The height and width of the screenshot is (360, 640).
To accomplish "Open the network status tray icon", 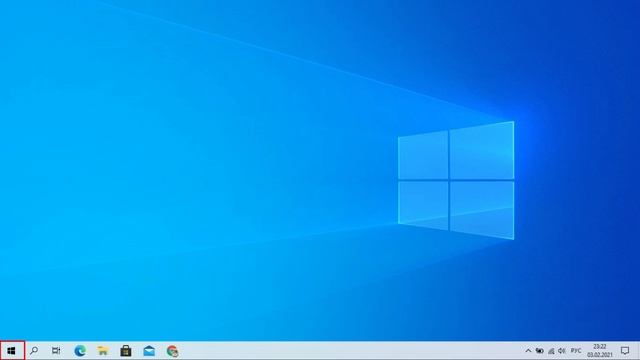I will 551,351.
